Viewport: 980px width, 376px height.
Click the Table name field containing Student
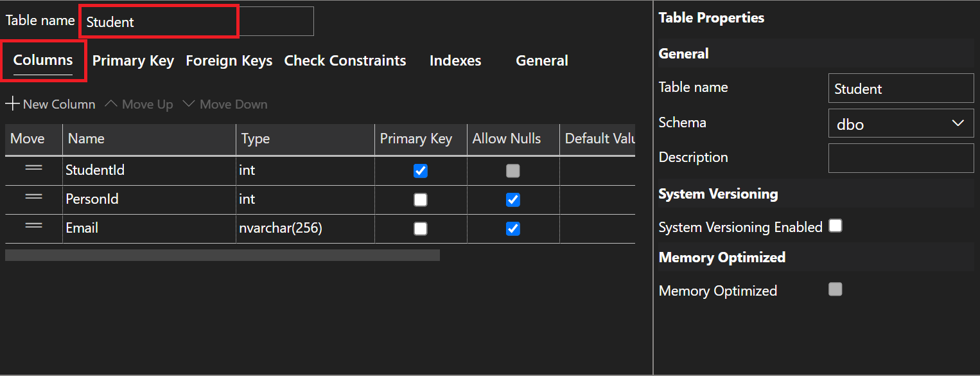pyautogui.click(x=158, y=21)
